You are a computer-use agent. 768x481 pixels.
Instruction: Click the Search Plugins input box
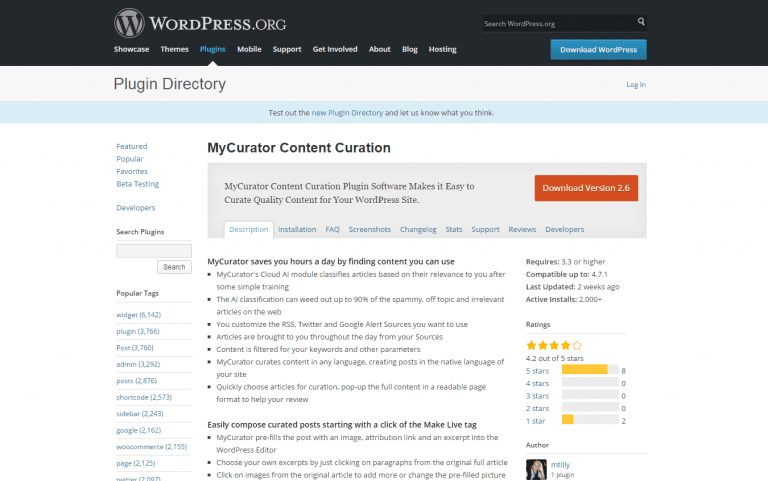click(153, 250)
